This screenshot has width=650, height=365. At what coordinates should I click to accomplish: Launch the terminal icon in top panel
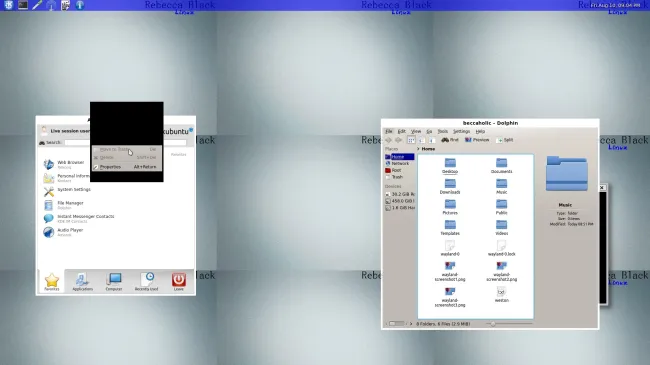point(23,5)
